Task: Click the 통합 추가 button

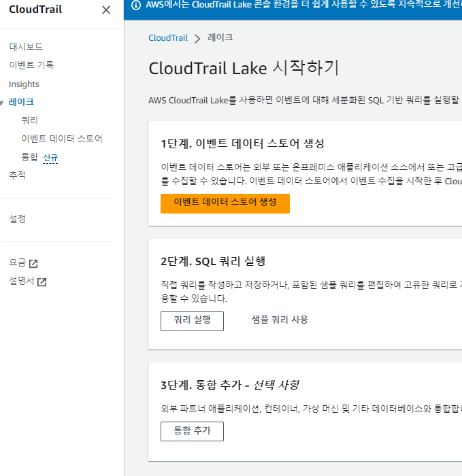Action: [192, 430]
